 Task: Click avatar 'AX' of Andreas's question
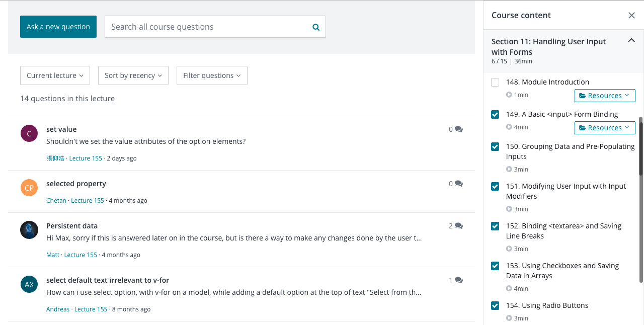pos(29,284)
